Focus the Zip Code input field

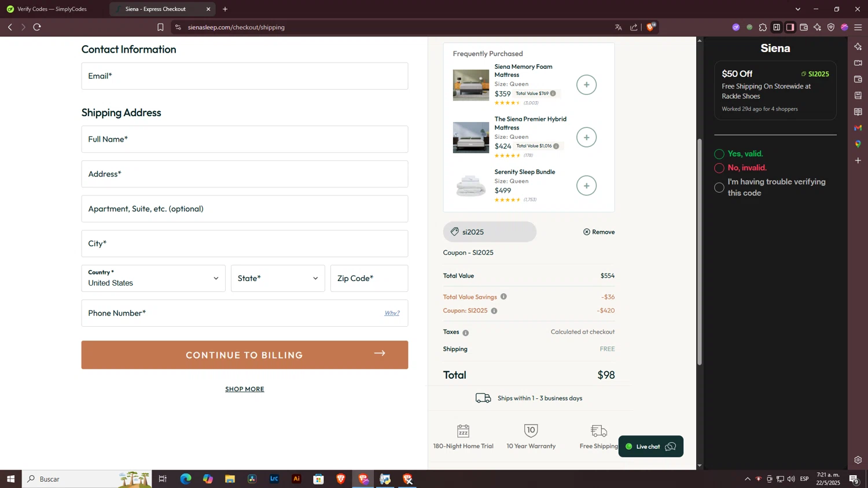coord(369,278)
